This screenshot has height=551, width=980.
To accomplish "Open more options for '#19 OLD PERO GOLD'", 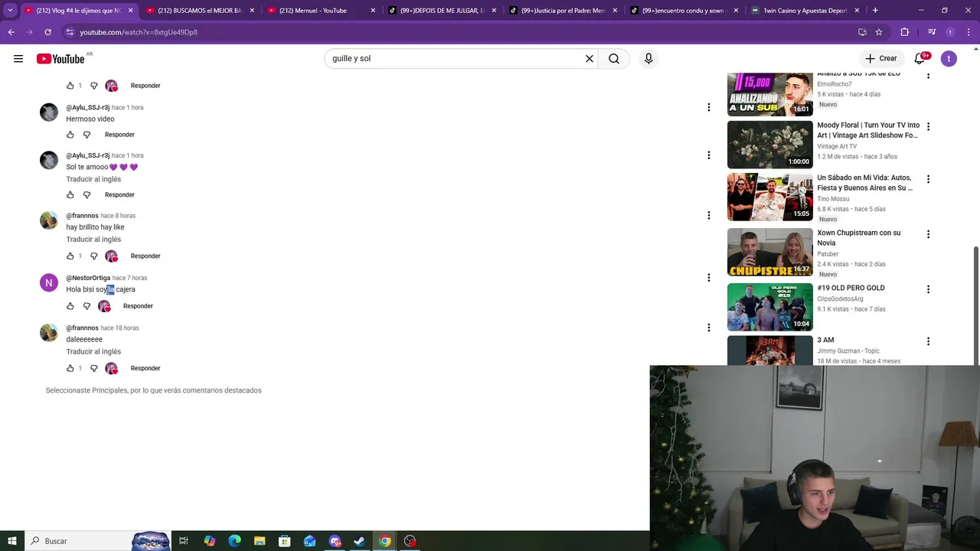I will (x=928, y=289).
